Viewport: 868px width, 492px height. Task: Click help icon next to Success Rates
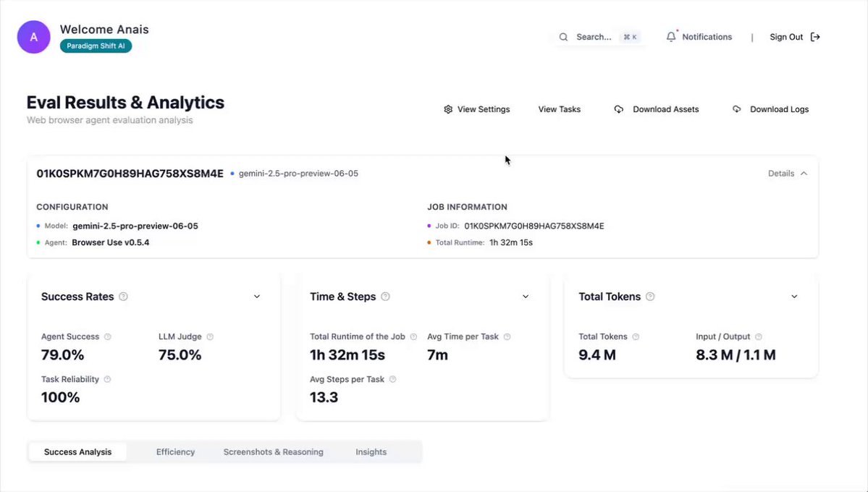124,297
